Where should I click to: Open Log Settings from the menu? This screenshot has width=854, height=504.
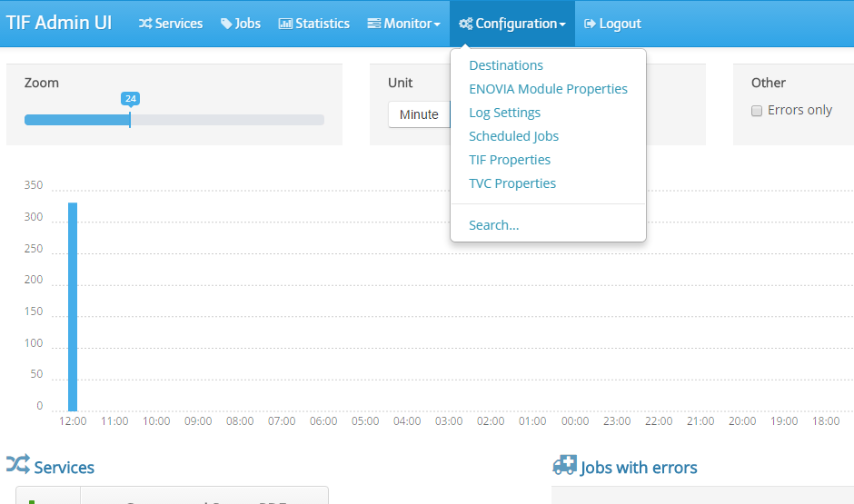tap(504, 113)
